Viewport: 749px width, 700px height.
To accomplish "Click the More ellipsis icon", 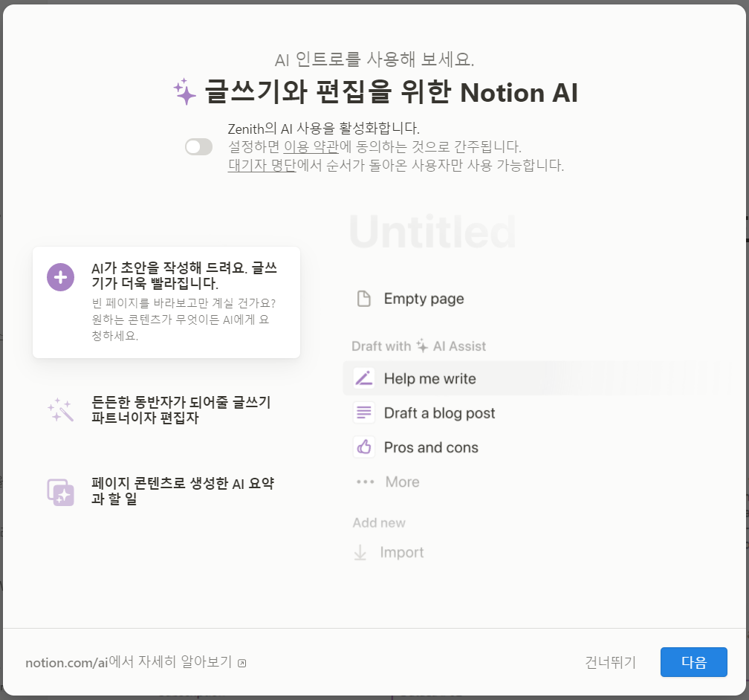I will pyautogui.click(x=365, y=482).
